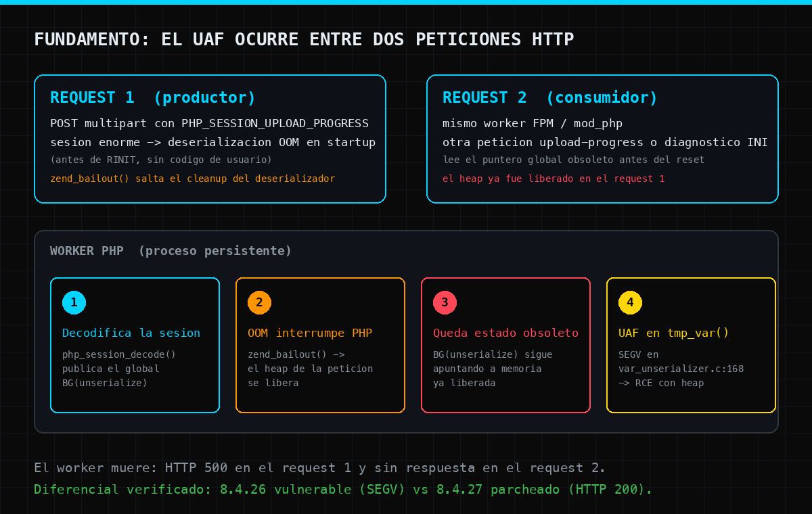
Task: Click 'lee el puntero global obsoleto antes del reset'
Action: click(573, 160)
